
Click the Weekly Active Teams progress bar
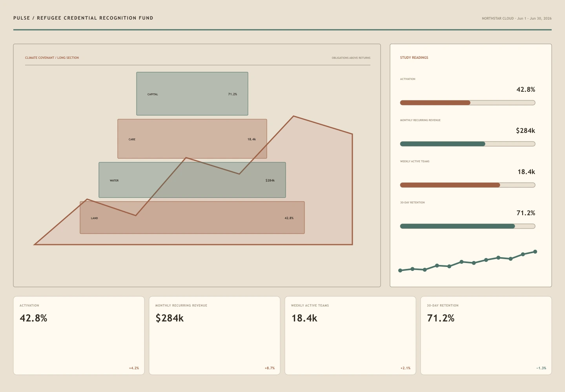(x=468, y=185)
